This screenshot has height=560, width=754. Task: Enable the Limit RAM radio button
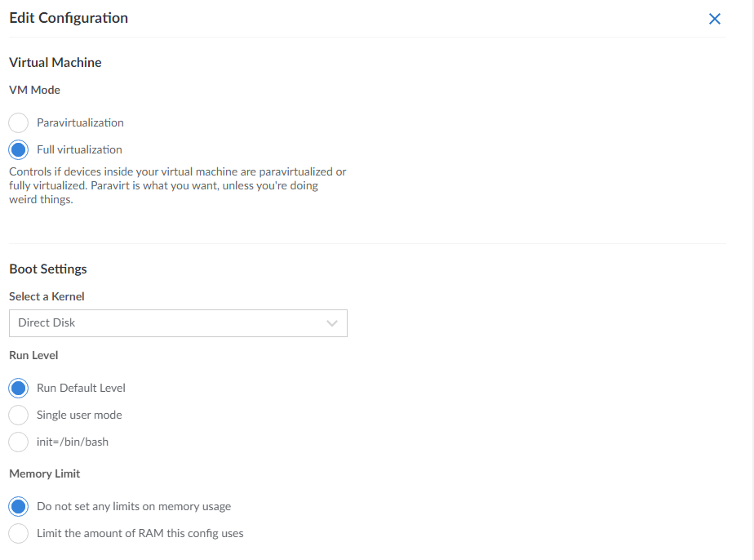click(19, 534)
